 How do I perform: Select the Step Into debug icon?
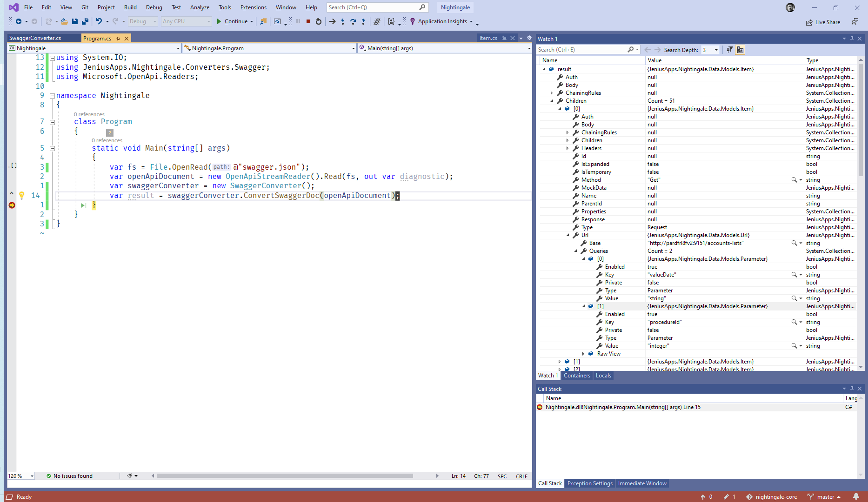pyautogui.click(x=343, y=21)
